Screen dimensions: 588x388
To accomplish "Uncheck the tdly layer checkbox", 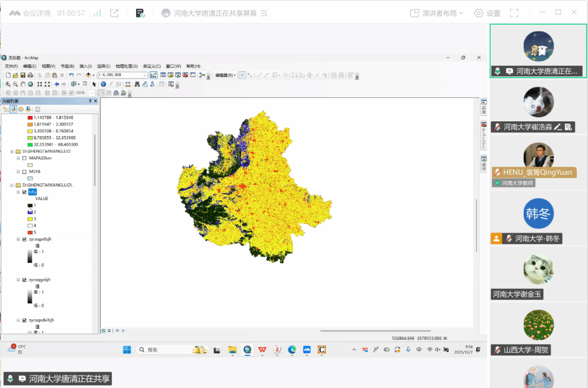I will point(24,192).
